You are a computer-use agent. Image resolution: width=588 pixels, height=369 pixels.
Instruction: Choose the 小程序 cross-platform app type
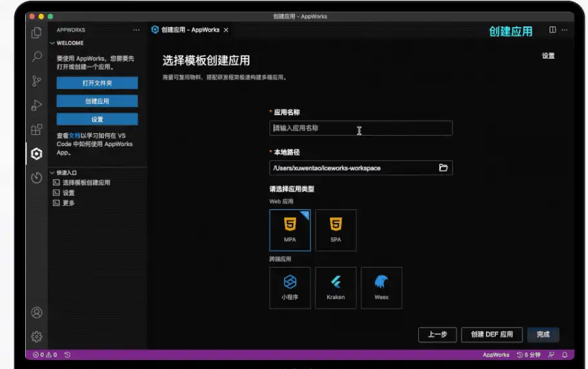click(x=290, y=288)
